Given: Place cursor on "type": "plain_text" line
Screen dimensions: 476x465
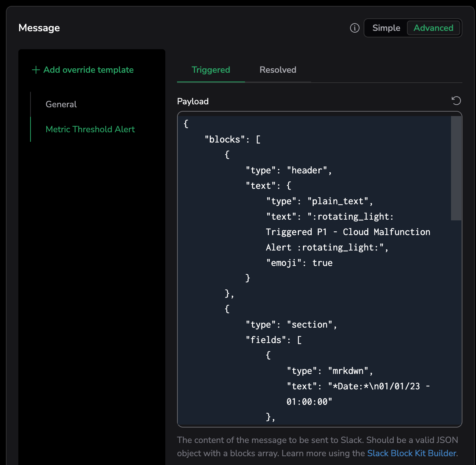Looking at the screenshot, I should pos(319,201).
